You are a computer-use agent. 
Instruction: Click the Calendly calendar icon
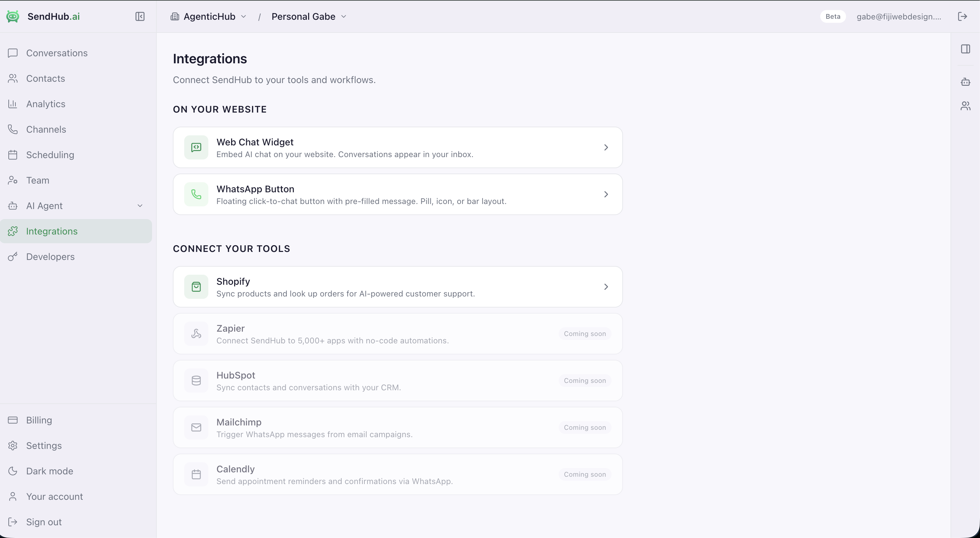pyautogui.click(x=196, y=474)
